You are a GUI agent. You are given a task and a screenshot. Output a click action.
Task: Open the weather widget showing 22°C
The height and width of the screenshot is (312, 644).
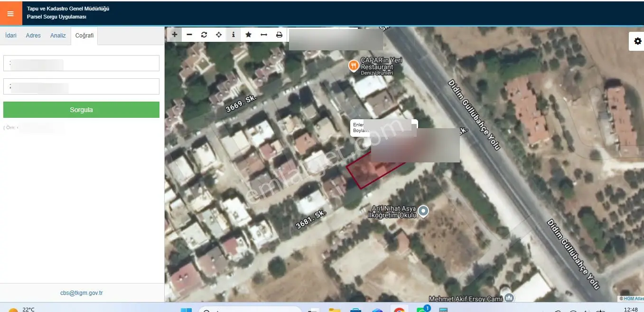click(21, 310)
